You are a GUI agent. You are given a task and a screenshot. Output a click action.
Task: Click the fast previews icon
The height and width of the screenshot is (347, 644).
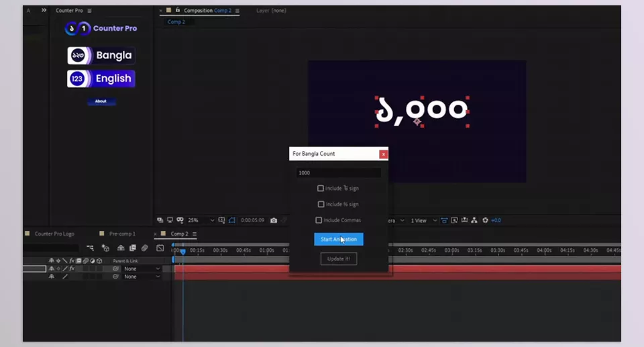click(454, 220)
